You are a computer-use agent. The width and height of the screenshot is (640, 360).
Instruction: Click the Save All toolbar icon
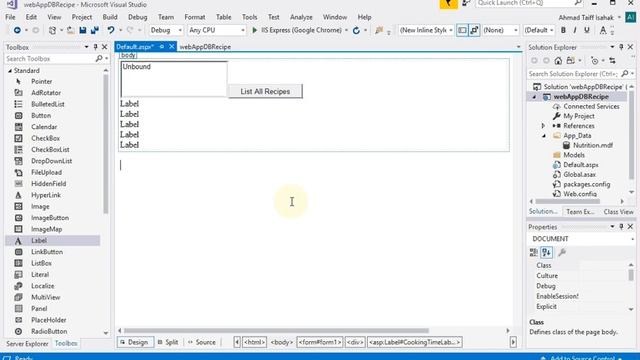point(95,30)
